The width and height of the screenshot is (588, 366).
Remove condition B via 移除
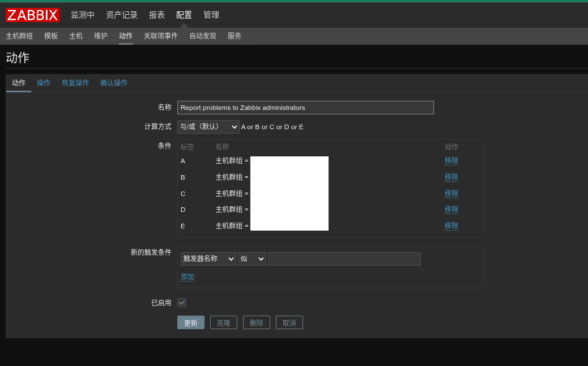451,177
